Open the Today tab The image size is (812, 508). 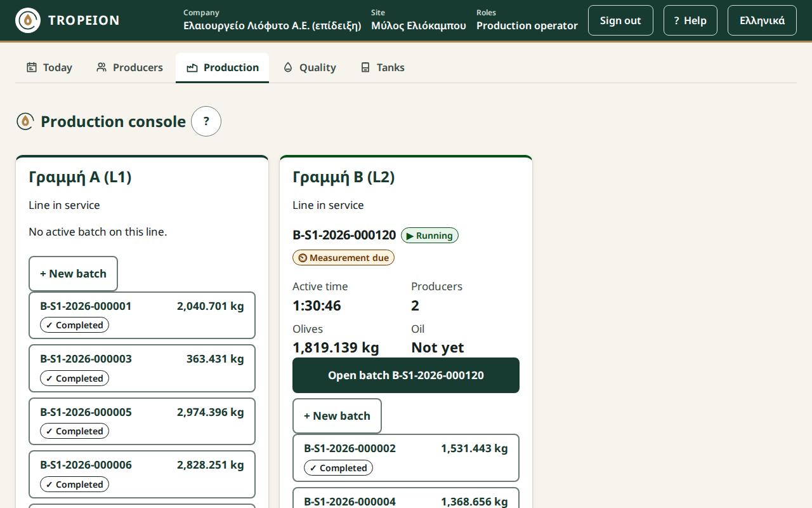click(x=49, y=67)
